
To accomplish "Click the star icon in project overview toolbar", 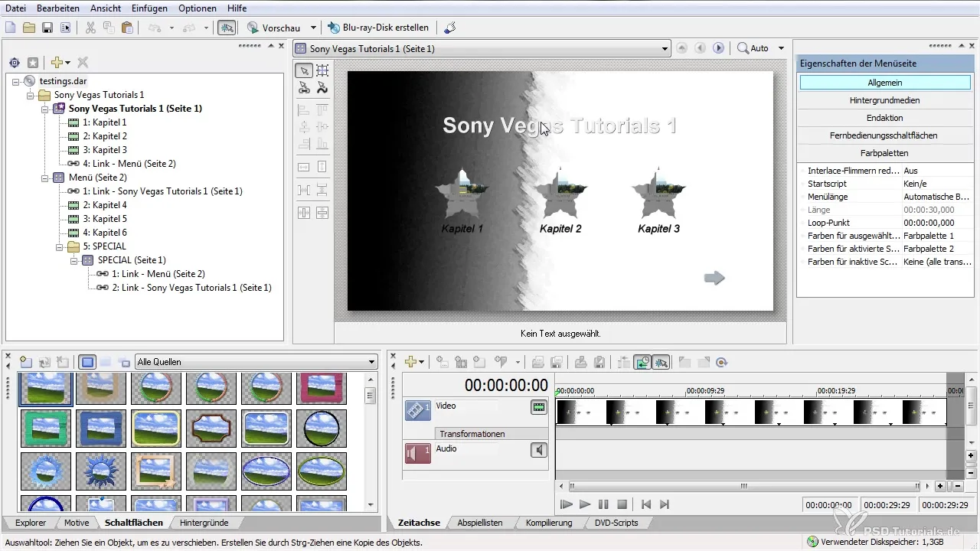I will [x=32, y=62].
